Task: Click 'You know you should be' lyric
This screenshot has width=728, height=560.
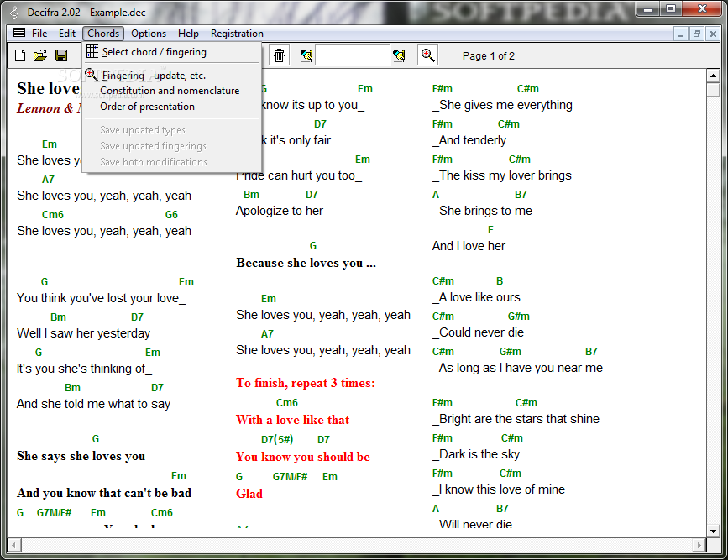Action: [303, 457]
